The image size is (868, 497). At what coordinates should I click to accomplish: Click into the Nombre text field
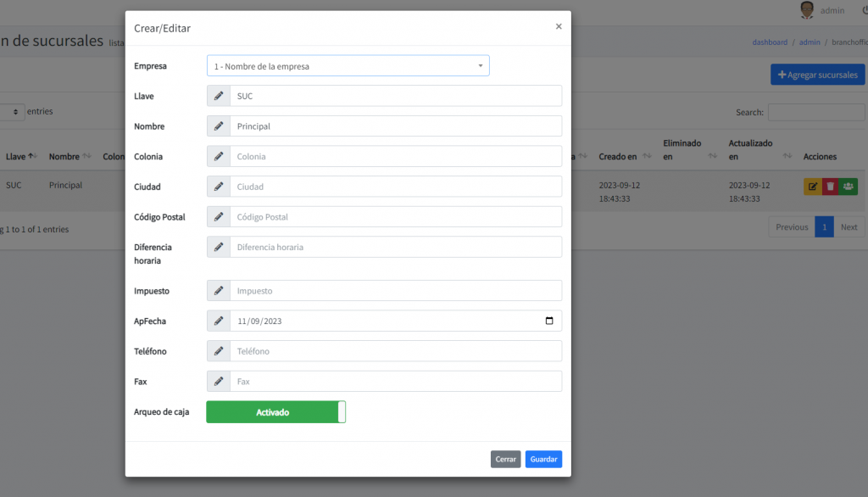tap(395, 126)
